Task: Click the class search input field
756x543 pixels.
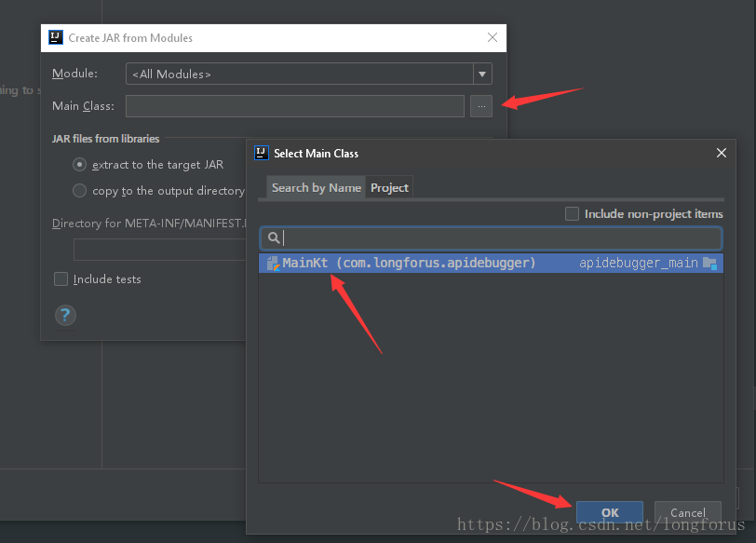Action: click(x=491, y=238)
